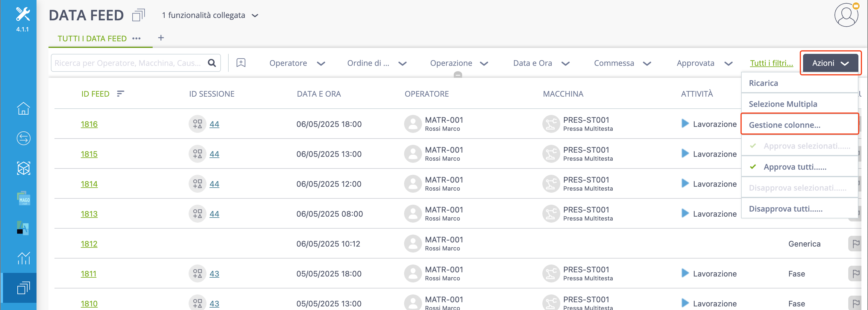This screenshot has width=868, height=310.
Task: Click the wrench tools logo icon
Action: click(22, 14)
